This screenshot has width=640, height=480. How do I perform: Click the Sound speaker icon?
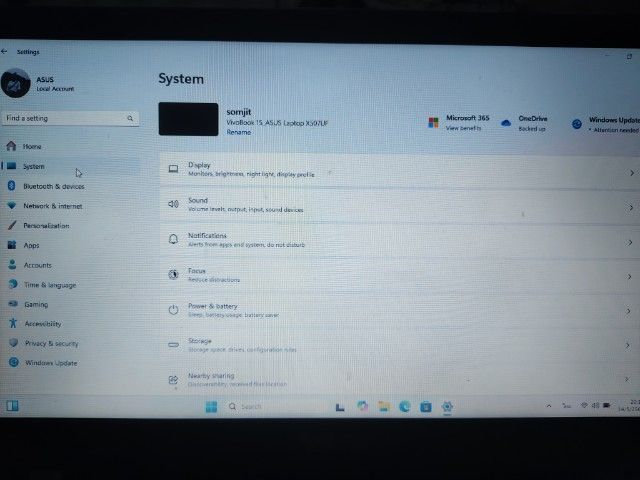(x=173, y=204)
